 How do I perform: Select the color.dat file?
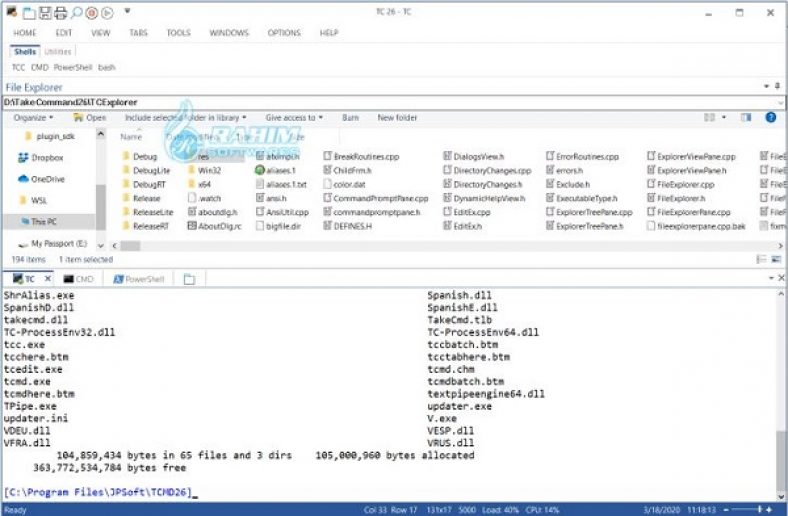click(345, 184)
